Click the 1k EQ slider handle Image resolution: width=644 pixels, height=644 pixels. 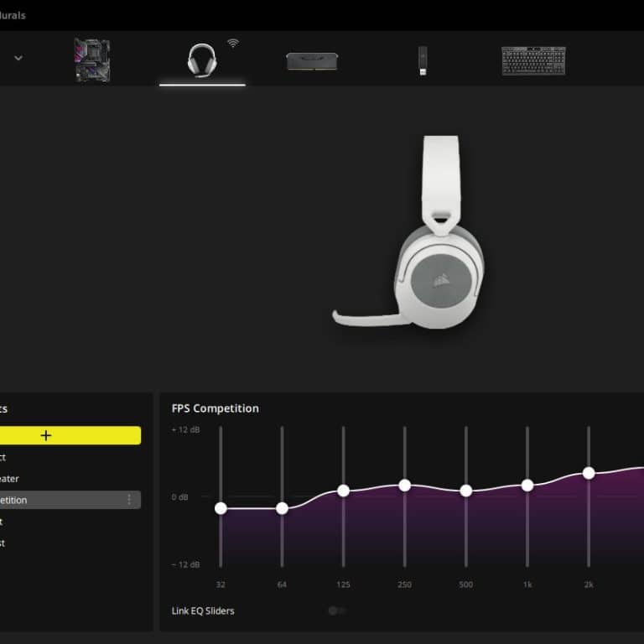click(x=527, y=485)
